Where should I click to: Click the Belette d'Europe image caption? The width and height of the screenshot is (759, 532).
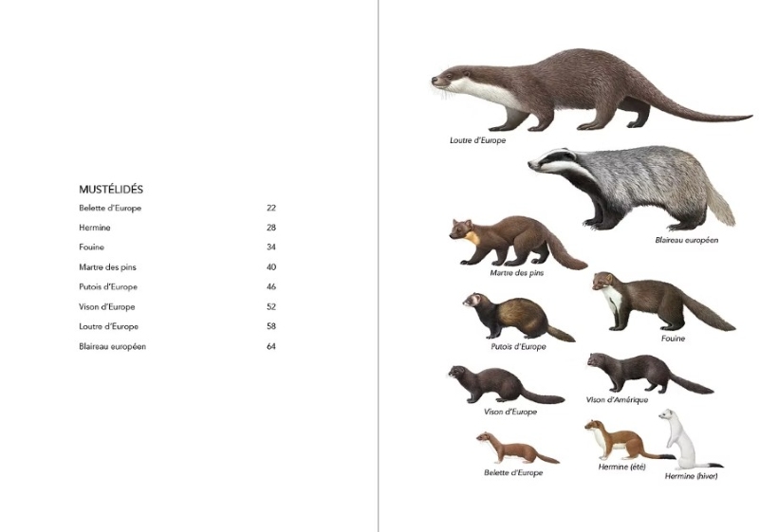[513, 472]
